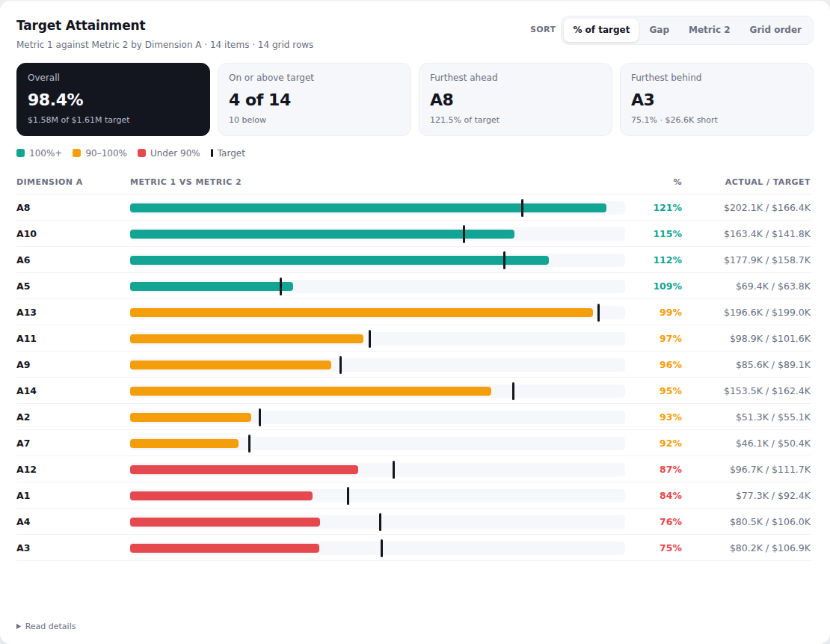Click the target tick mark in the A14 row
This screenshot has height=644, width=830.
click(514, 391)
